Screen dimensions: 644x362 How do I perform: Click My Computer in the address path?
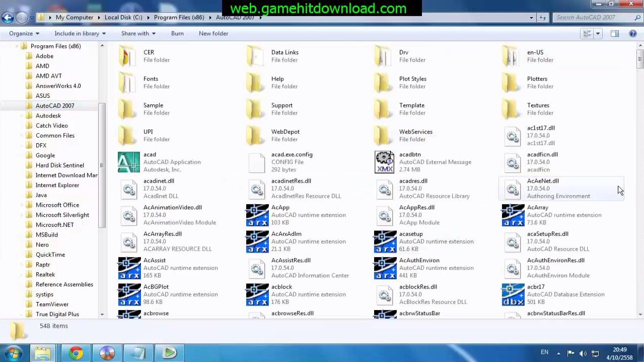tap(74, 17)
